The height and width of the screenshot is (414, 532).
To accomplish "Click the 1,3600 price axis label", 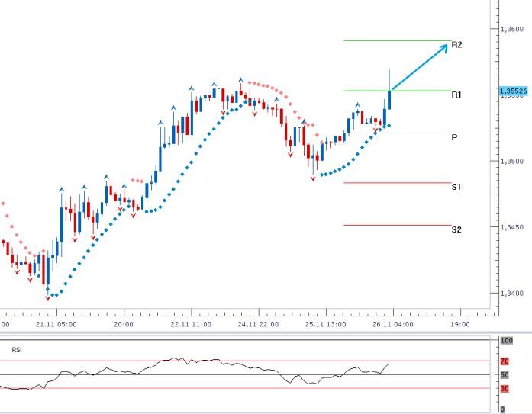I will point(512,29).
